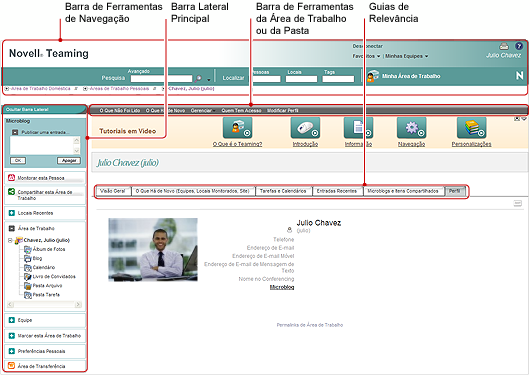530x375 pixels.
Task: Click the Blog folder icon
Action: (28, 259)
